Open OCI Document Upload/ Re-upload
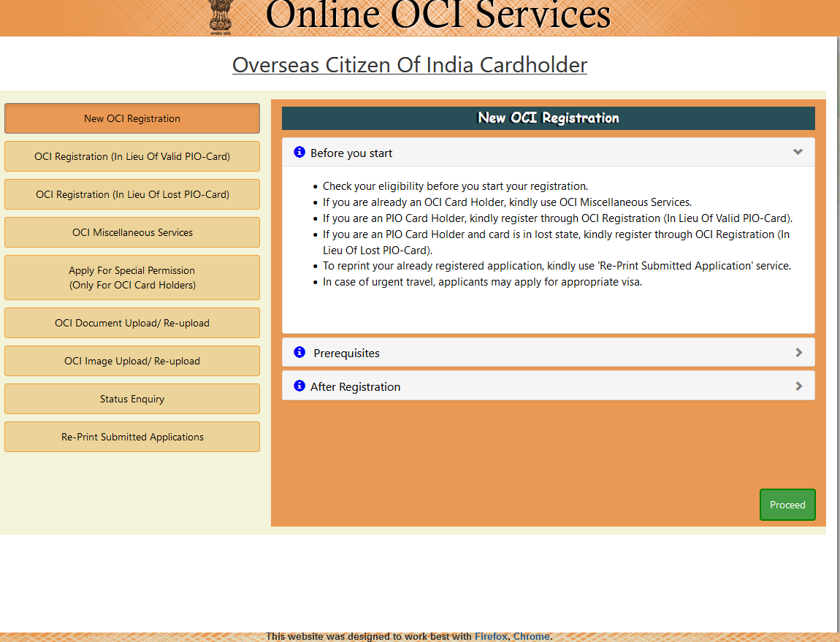This screenshot has width=840, height=642. click(x=131, y=323)
